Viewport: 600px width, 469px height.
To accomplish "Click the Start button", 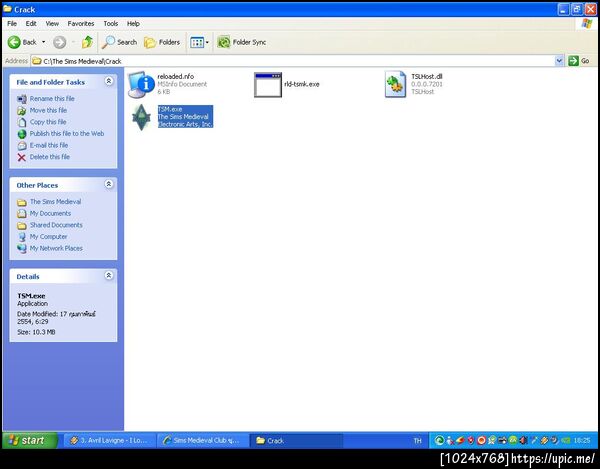I will click(x=30, y=440).
